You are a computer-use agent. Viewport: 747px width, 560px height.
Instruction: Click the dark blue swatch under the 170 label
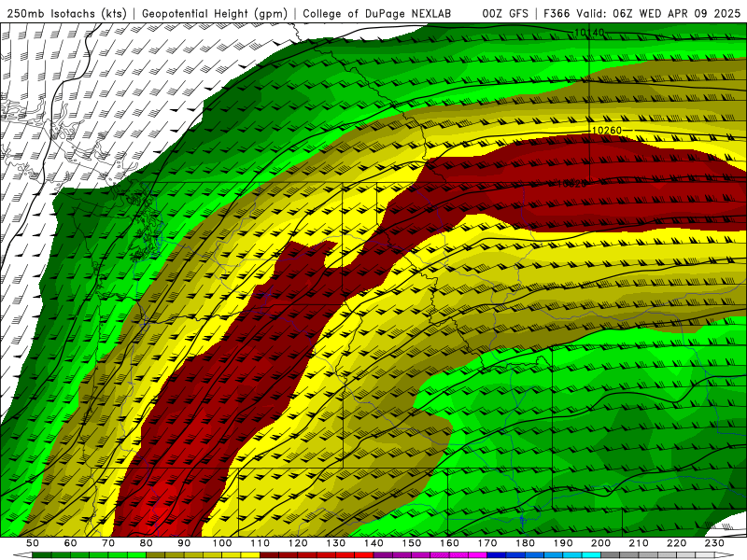[x=497, y=555]
